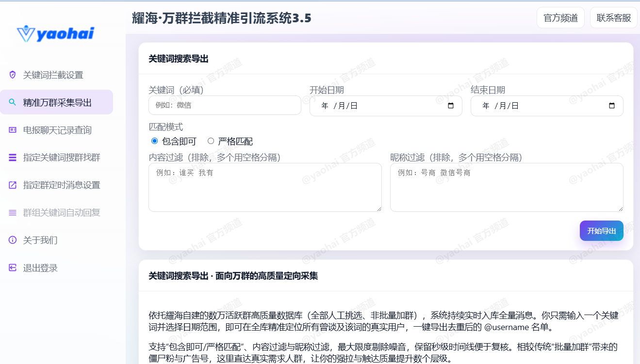Open 电报聊天记录查询 menu item
This screenshot has width=640, height=364.
57,130
